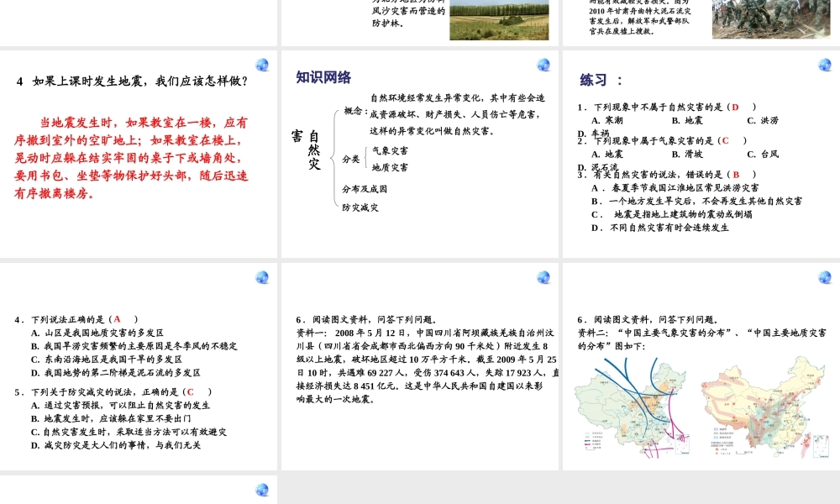Click the 概念： label in the knowledge diagram
This screenshot has width=840, height=504.
[x=355, y=111]
